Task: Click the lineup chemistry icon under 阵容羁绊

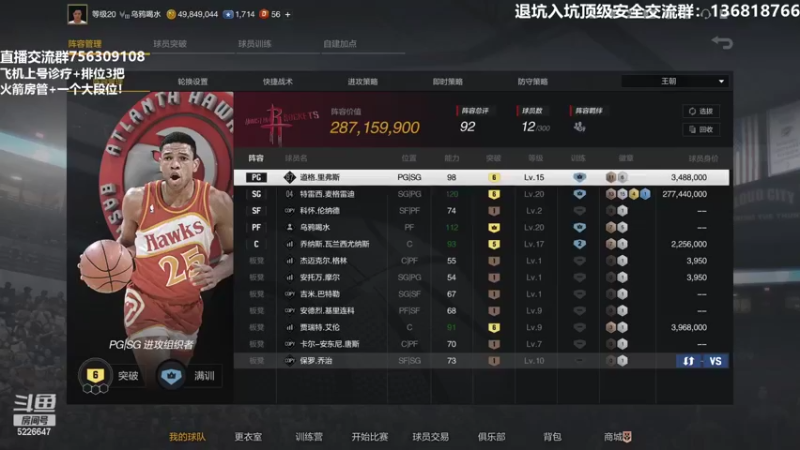Action: 579,127
